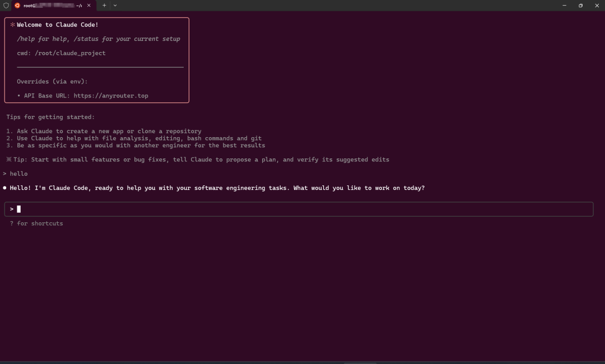This screenshot has width=605, height=364.
Task: Click the Ubuntu icon on the terminal tab
Action: (17, 6)
